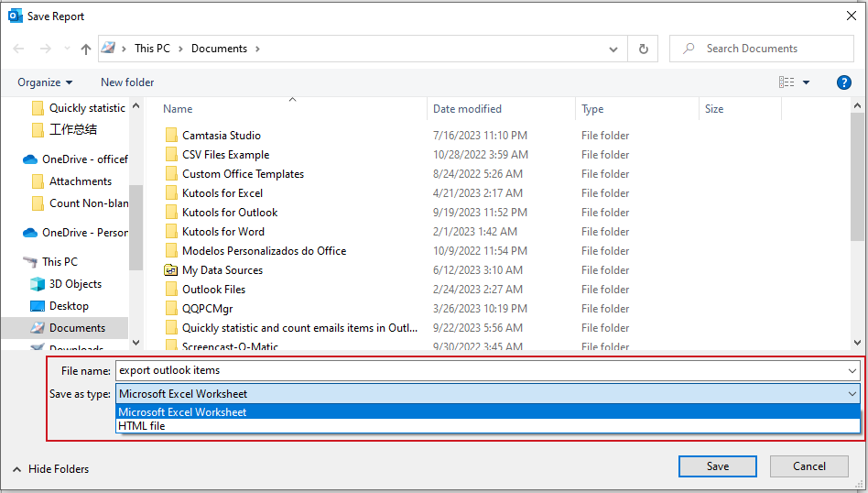868x493 pixels.
Task: Select My Data Sources folder icon
Action: (171, 270)
